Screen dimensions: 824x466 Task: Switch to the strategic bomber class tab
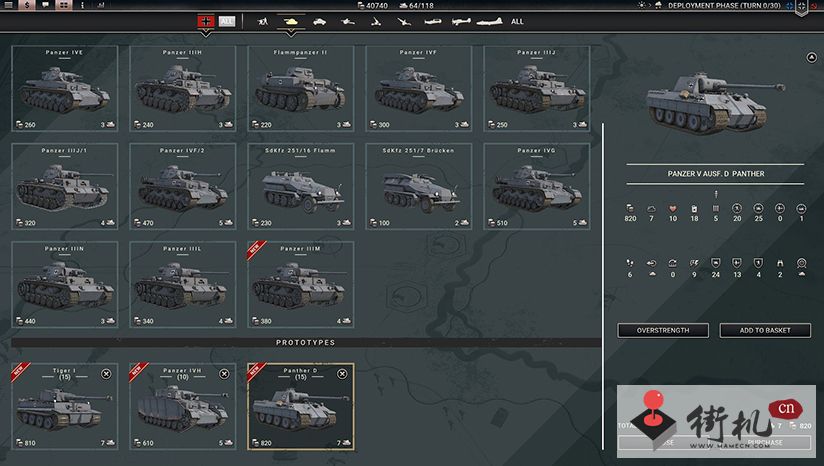tap(489, 22)
